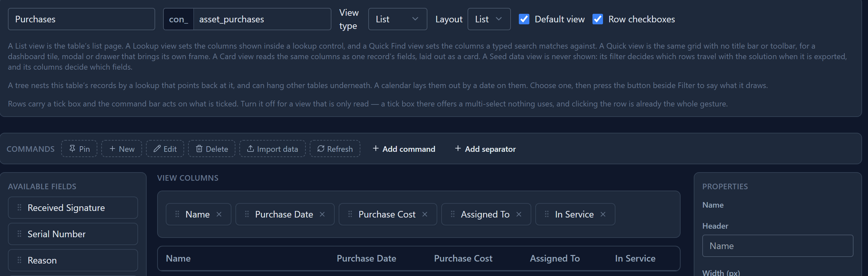Toggle the Row checkboxes option
This screenshot has width=868, height=276.
click(598, 19)
